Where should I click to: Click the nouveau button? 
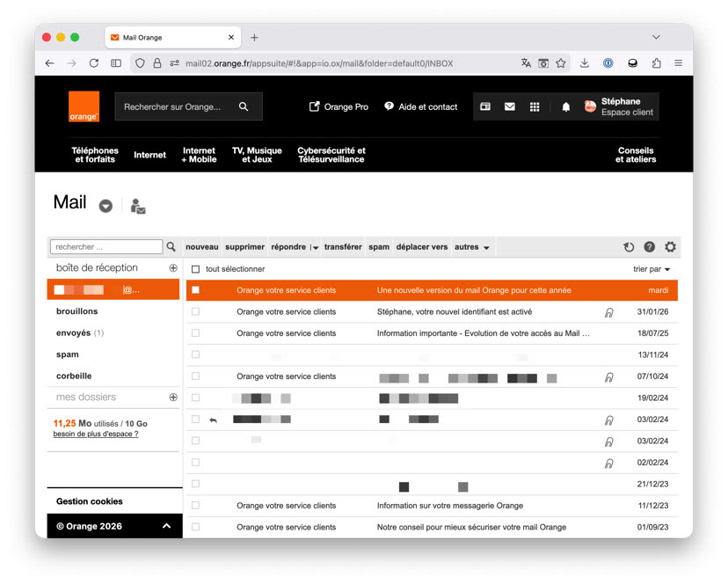point(201,247)
